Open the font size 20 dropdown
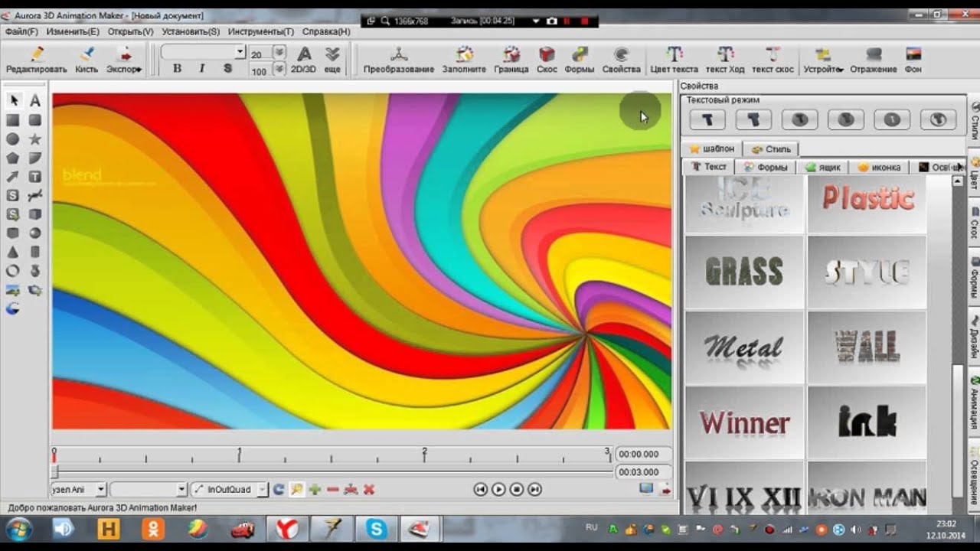980x551 pixels. tap(279, 53)
